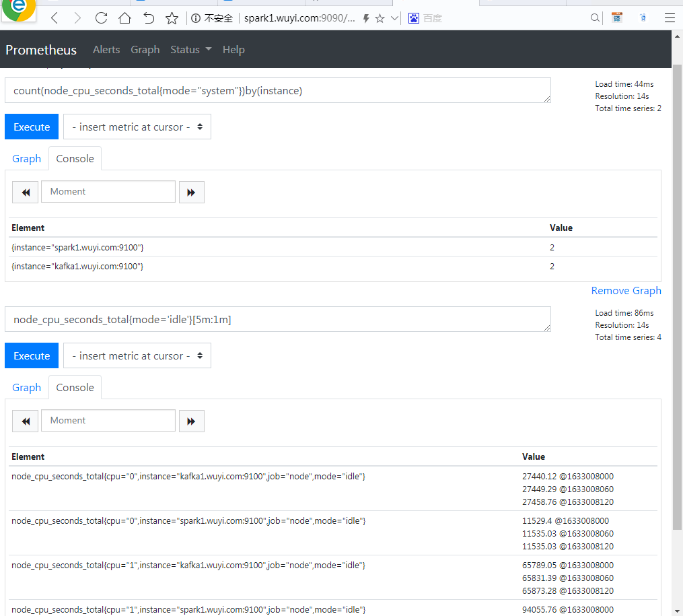Open the Alerts page
Image resolution: width=683 pixels, height=616 pixels.
point(106,50)
